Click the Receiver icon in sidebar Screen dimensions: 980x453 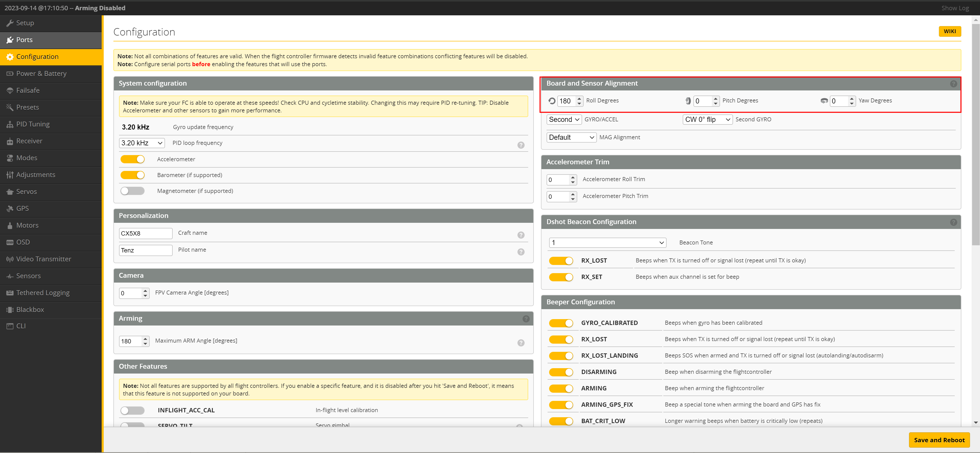[10, 141]
